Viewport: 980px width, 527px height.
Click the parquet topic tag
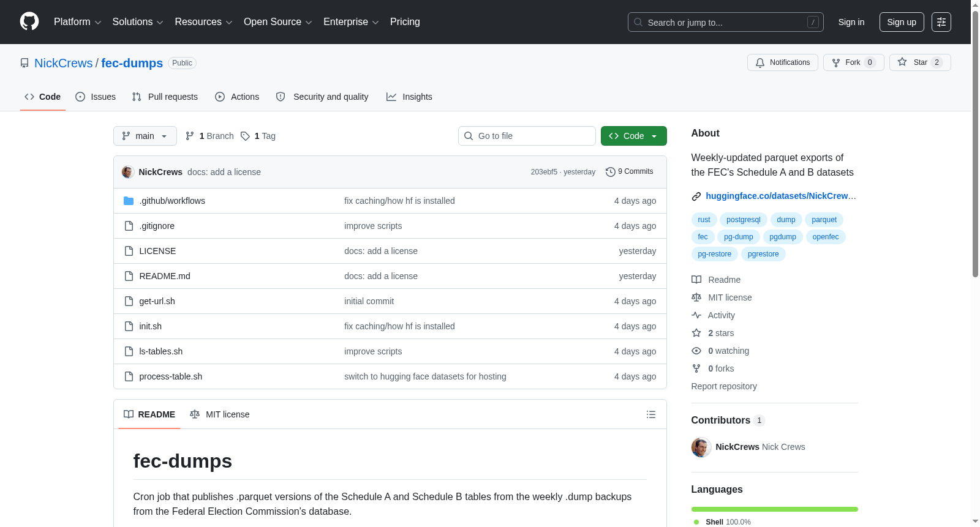point(824,220)
